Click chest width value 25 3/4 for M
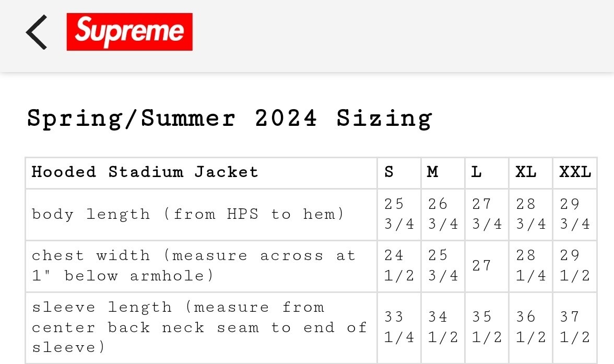Screen dimensions: 614x364 443,266
